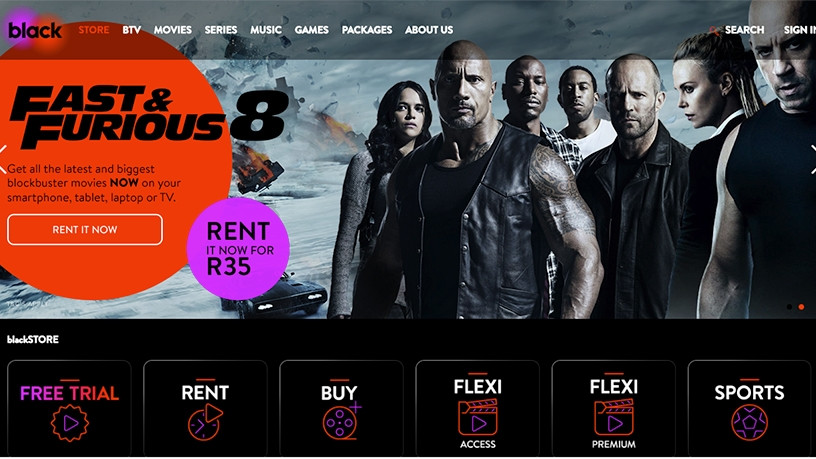Click the purple Rent for R35 badge
Screen dimensions: 816x459
coord(238,249)
